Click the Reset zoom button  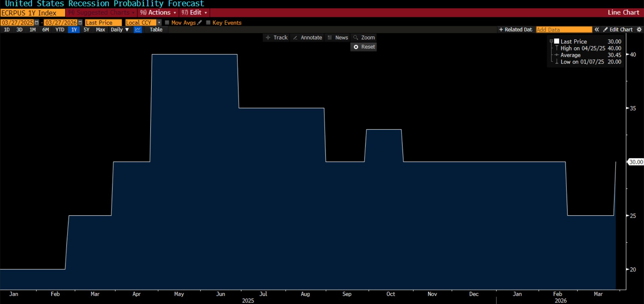point(364,47)
